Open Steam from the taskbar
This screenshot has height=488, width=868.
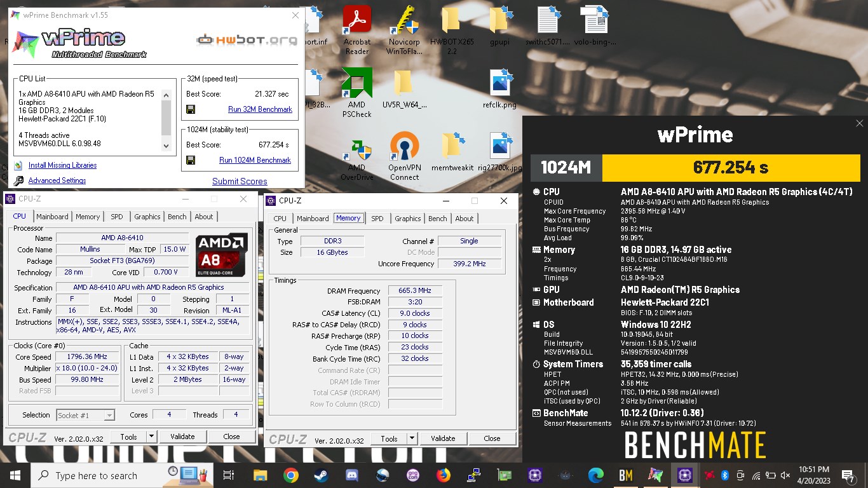point(322,475)
